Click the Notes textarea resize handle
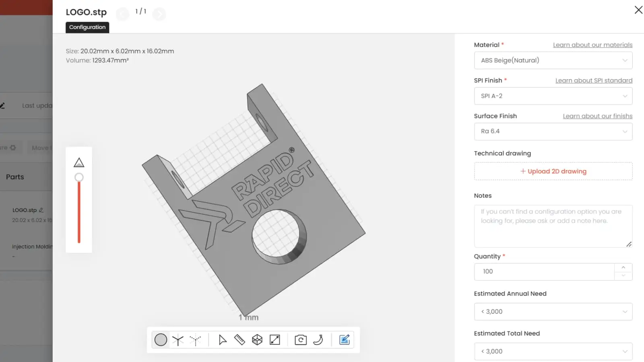The image size is (644, 362). pos(629,244)
